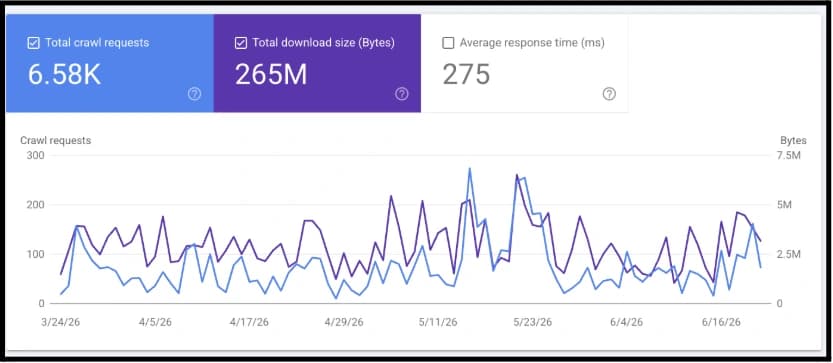Open help icon on Total crawl requests card

click(x=194, y=94)
